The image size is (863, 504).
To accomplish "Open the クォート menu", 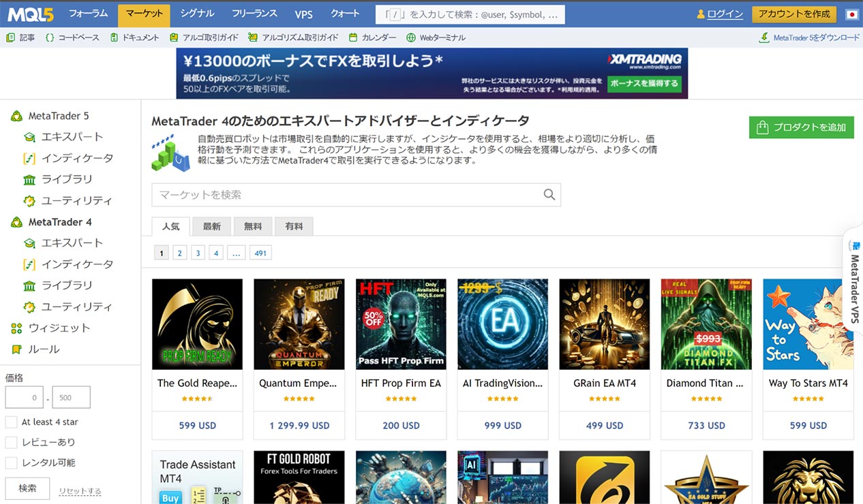I will [x=345, y=14].
